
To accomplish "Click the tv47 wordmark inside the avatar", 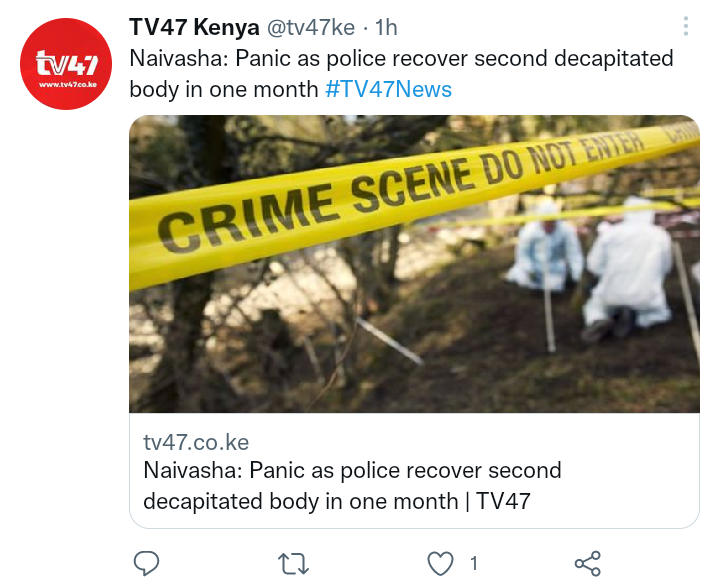I will pos(67,63).
